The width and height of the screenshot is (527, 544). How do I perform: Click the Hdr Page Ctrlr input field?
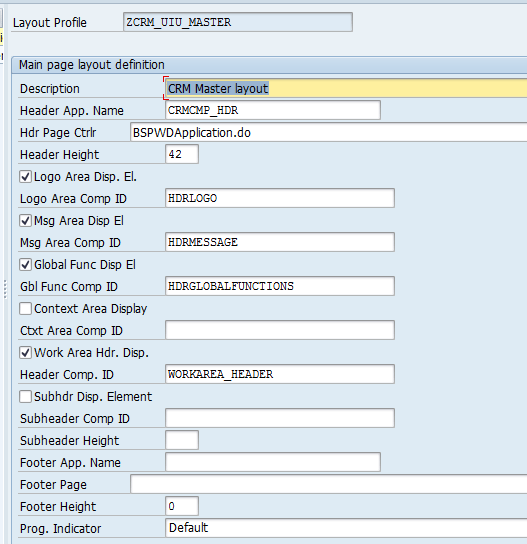329,133
